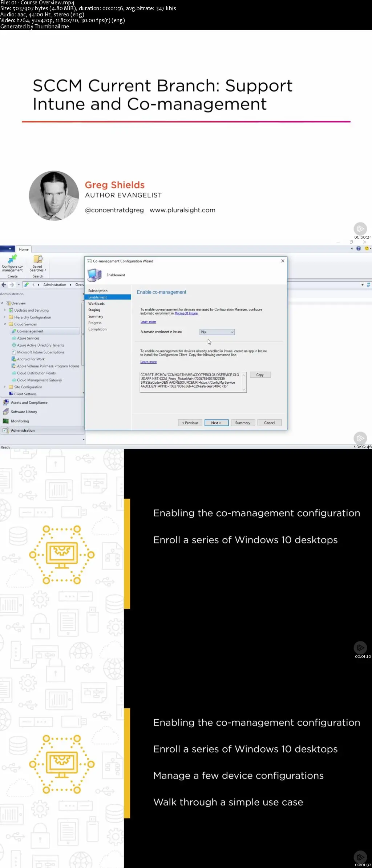Open the blue help question mark icon
This screenshot has width=372, height=868.
359,248
